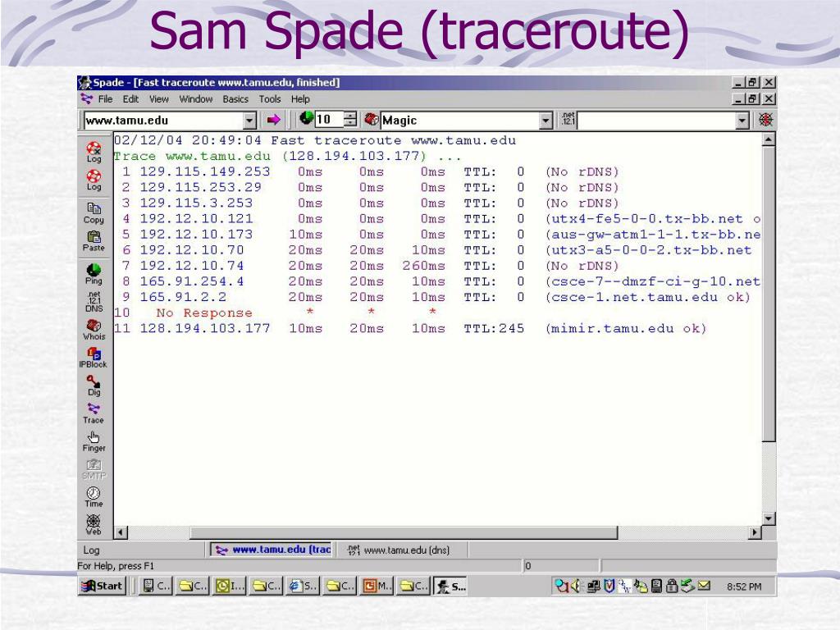Click the 'No Response' text on hop 10
The image size is (840, 630).
coord(204,313)
